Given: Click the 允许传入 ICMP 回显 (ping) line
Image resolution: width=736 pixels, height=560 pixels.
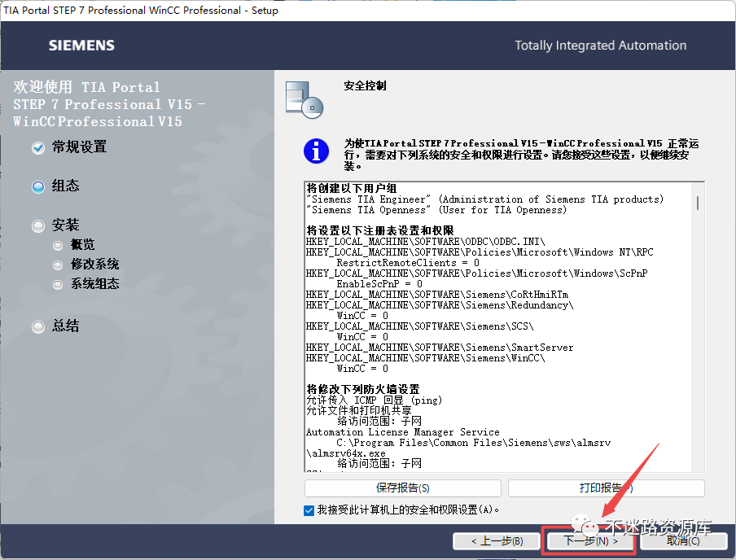Looking at the screenshot, I should 374,400.
